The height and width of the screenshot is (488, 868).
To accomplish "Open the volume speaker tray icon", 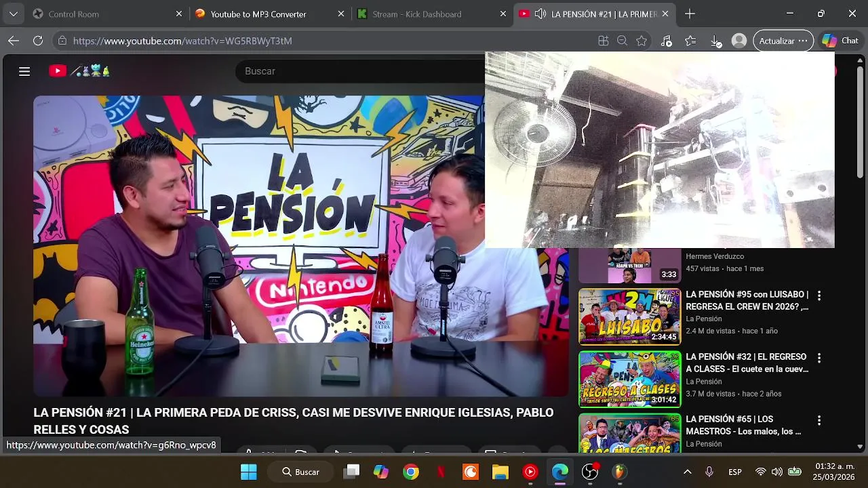I will [x=777, y=472].
